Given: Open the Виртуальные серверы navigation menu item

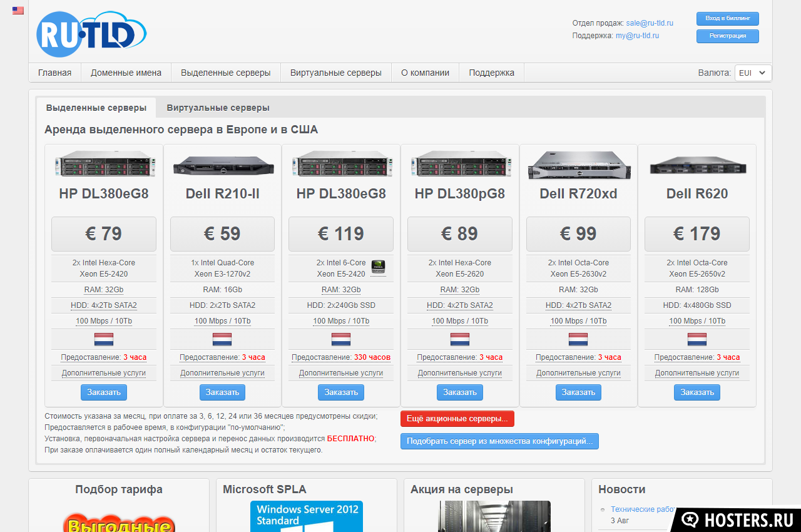Looking at the screenshot, I should pyautogui.click(x=336, y=73).
